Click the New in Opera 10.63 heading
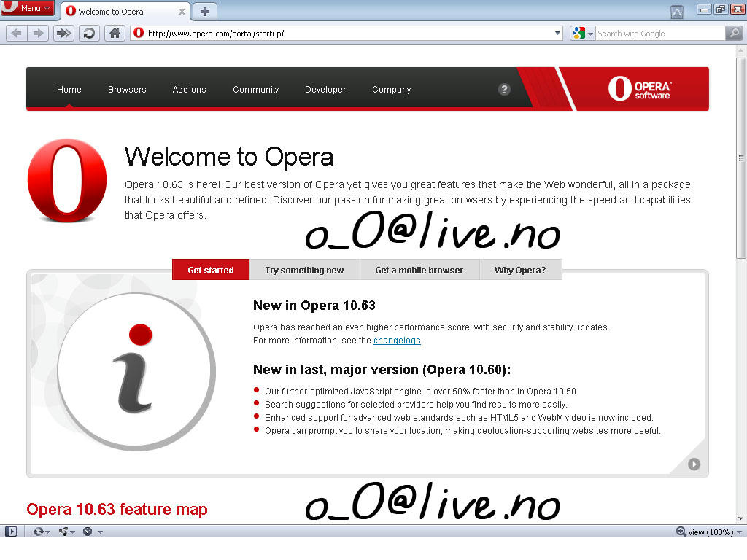Screen dimensions: 747x560 tap(314, 306)
